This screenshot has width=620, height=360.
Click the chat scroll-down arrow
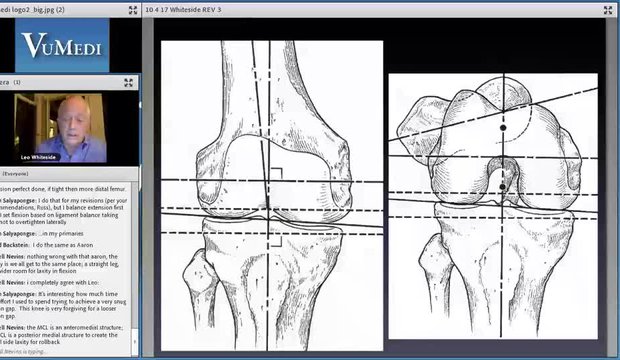point(135,341)
